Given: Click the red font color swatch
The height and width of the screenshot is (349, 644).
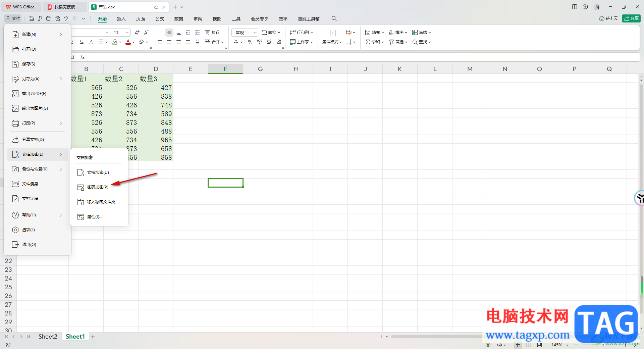Looking at the screenshot, I should (128, 42).
